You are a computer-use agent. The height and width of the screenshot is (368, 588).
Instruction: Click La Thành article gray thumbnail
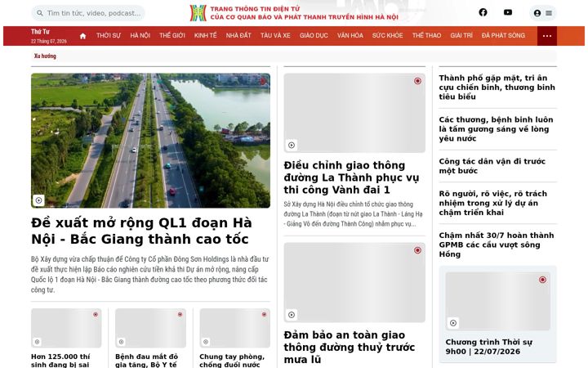tap(354, 113)
